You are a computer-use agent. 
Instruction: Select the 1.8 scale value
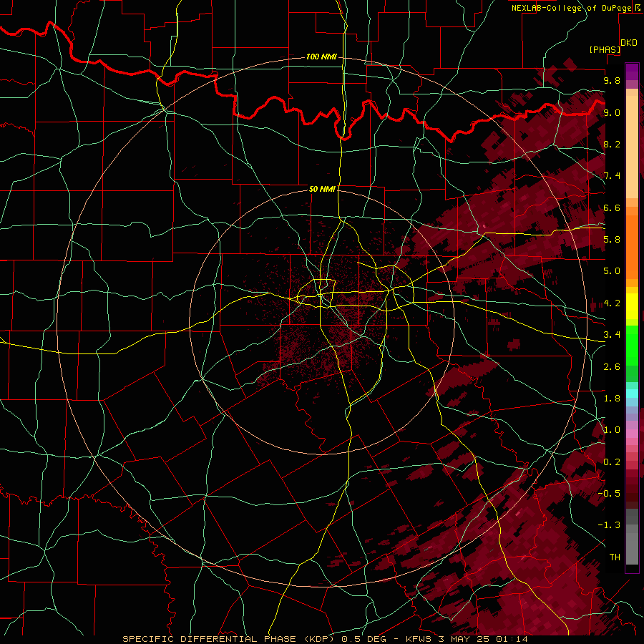coord(612,399)
